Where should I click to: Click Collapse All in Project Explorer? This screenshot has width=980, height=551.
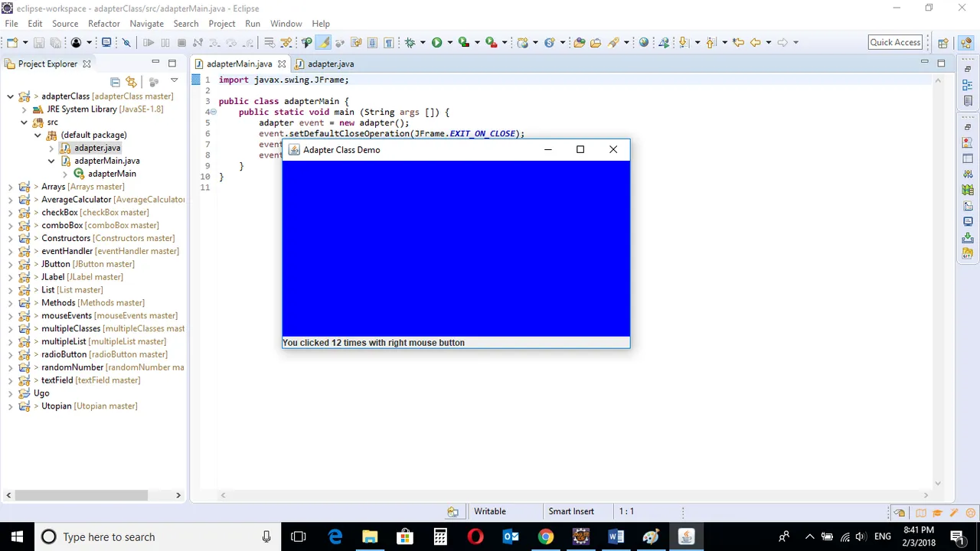pos(115,82)
